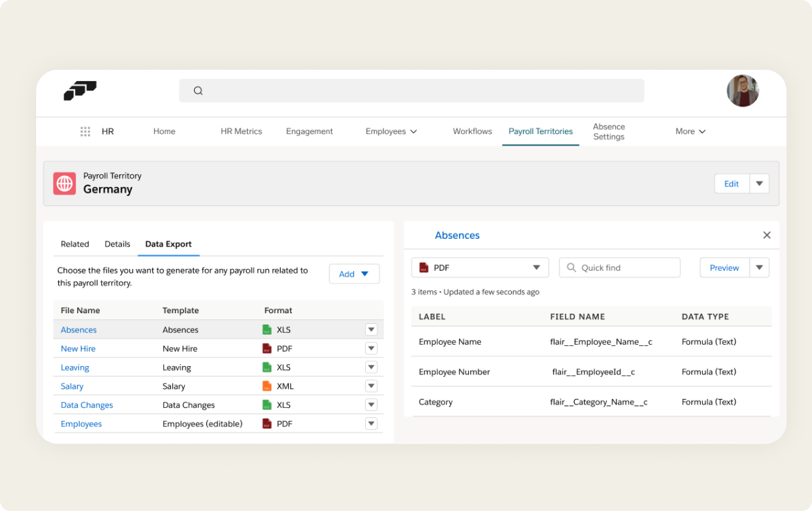Expand the Employees nav menu

[x=391, y=131]
